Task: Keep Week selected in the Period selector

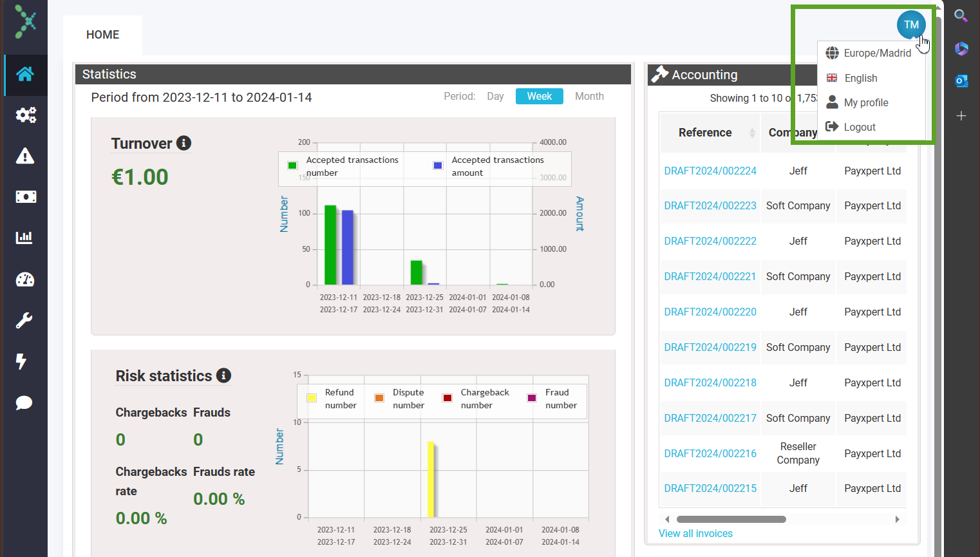Action: coord(539,96)
